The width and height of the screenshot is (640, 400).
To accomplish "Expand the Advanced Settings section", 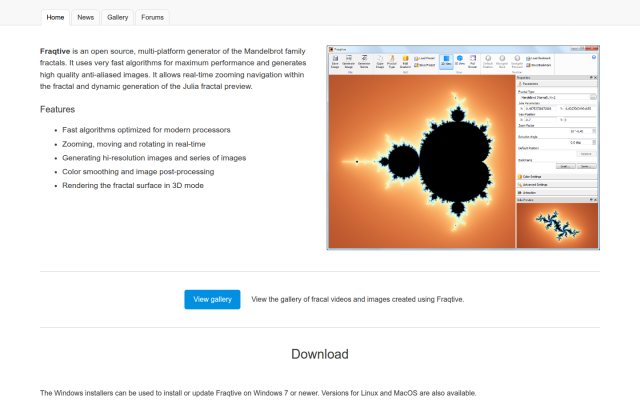I will (x=557, y=184).
